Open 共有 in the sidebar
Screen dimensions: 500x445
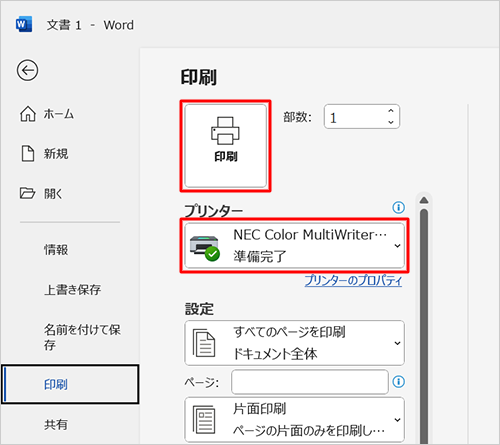56,424
